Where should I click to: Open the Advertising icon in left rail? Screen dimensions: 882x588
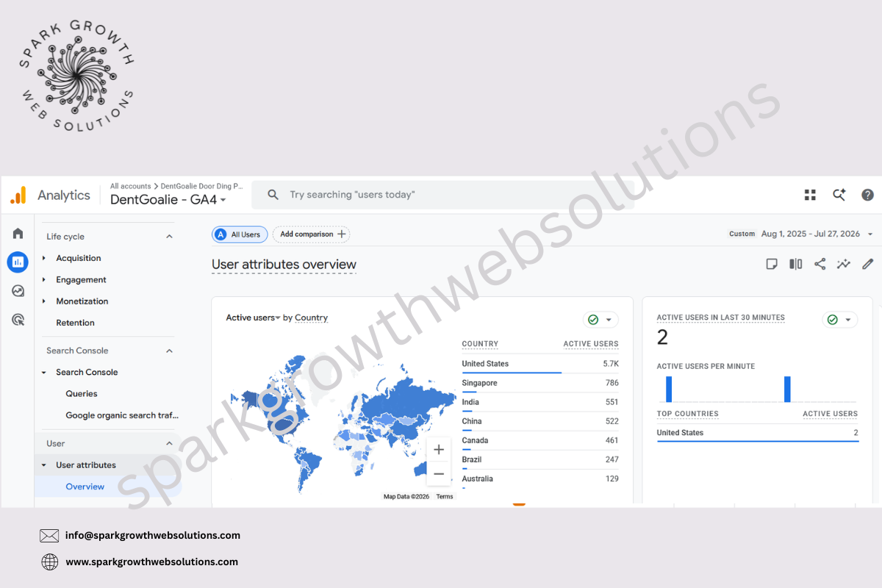tap(18, 319)
